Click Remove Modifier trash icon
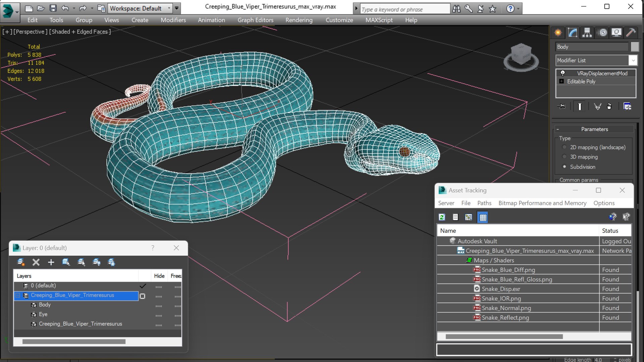Image resolution: width=644 pixels, height=362 pixels. [609, 107]
